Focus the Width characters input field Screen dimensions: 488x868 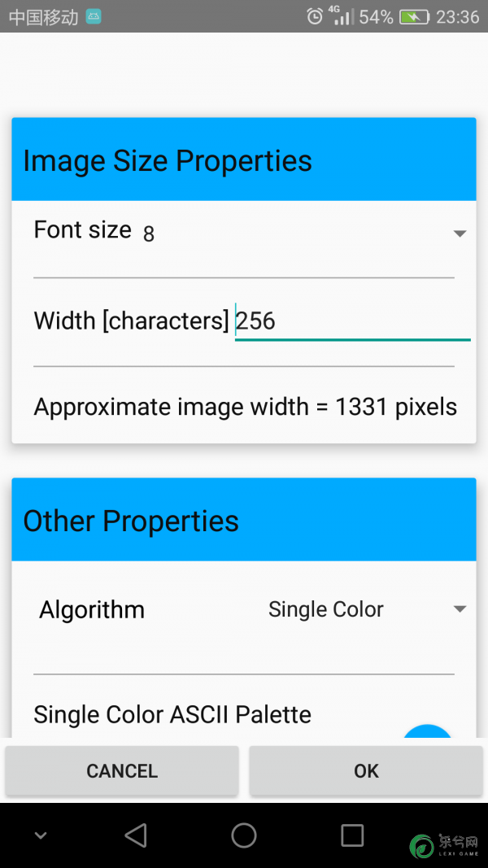pos(352,321)
